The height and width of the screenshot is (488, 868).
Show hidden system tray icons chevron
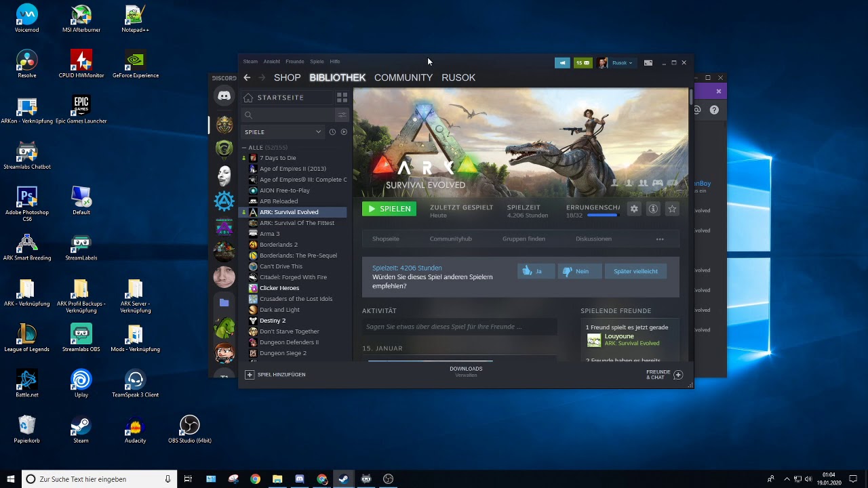[x=787, y=479]
